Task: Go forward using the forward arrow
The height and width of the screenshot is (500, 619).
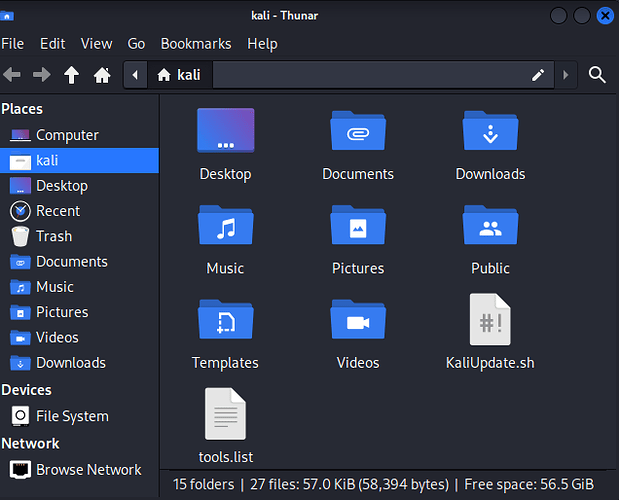Action: (x=41, y=74)
